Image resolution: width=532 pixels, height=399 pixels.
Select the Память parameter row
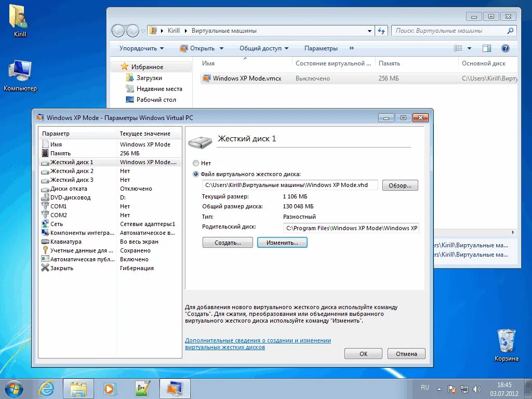[111, 153]
